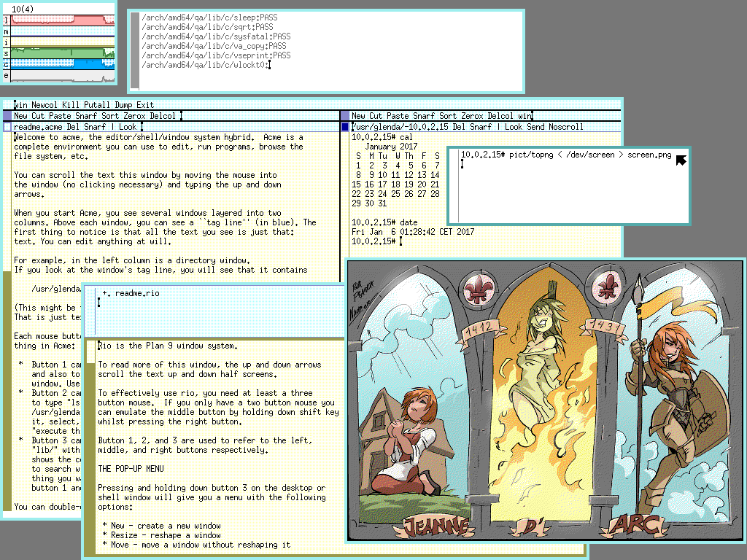Click the right acme column's purple handle box
The width and height of the screenshot is (747, 560).
click(345, 116)
